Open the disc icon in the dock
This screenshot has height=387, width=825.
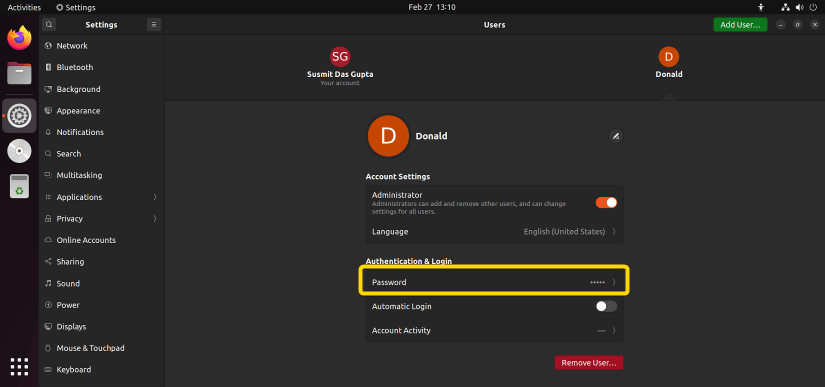tap(19, 151)
